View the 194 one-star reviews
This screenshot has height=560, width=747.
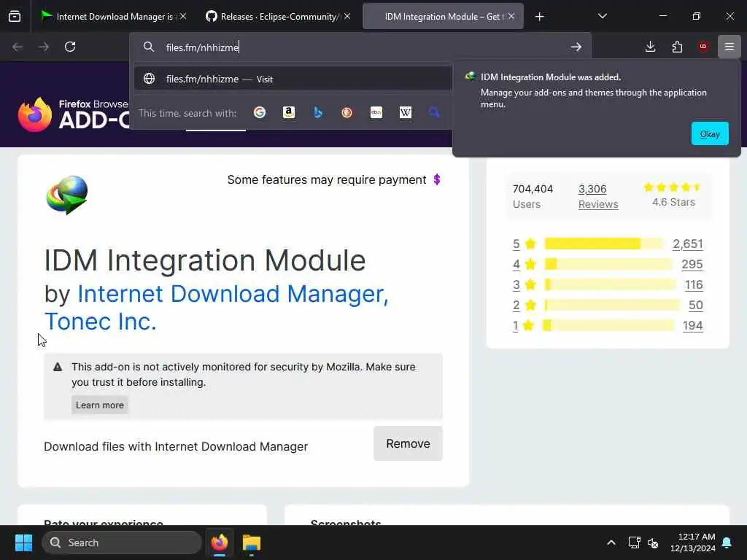pos(693,326)
